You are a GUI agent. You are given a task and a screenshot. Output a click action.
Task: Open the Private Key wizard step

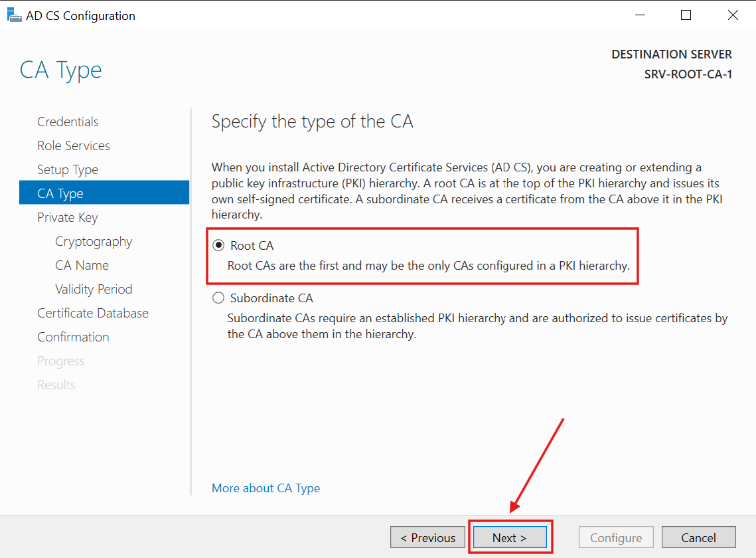click(67, 217)
